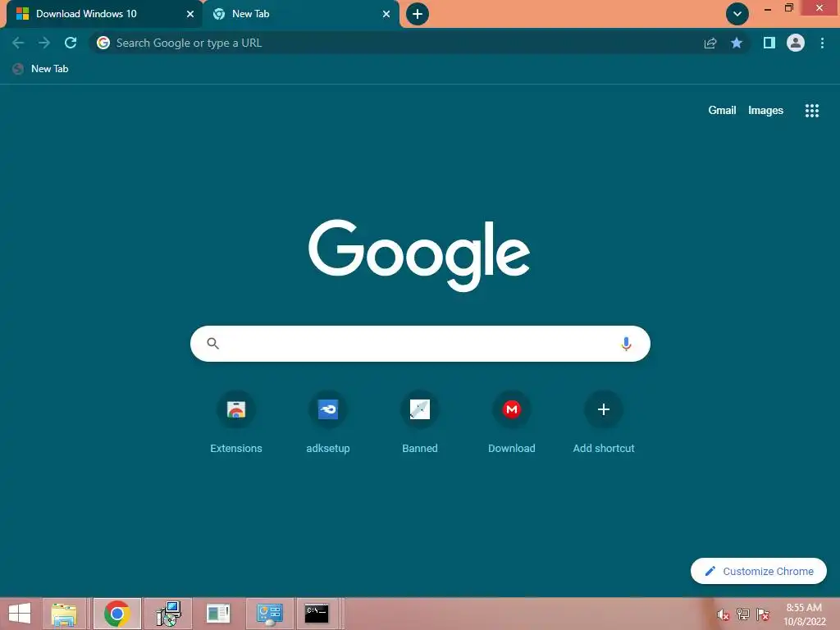The width and height of the screenshot is (840, 630).
Task: Open the Windows Start button
Action: [20, 614]
